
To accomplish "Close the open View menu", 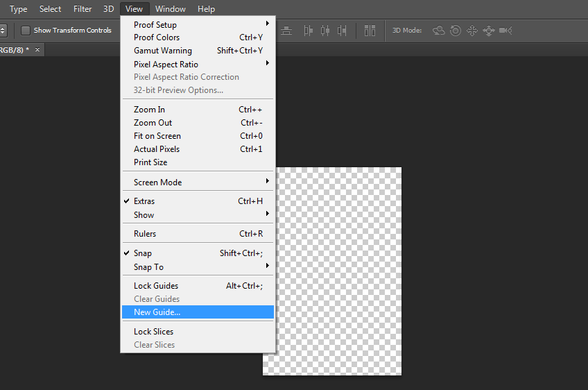I will 135,9.
